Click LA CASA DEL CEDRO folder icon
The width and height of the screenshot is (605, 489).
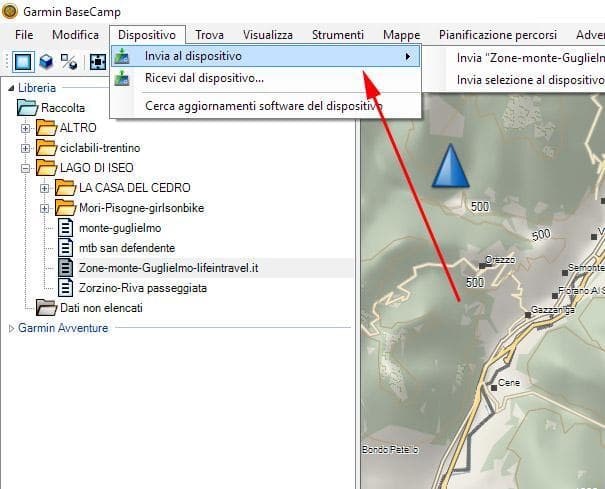65,188
